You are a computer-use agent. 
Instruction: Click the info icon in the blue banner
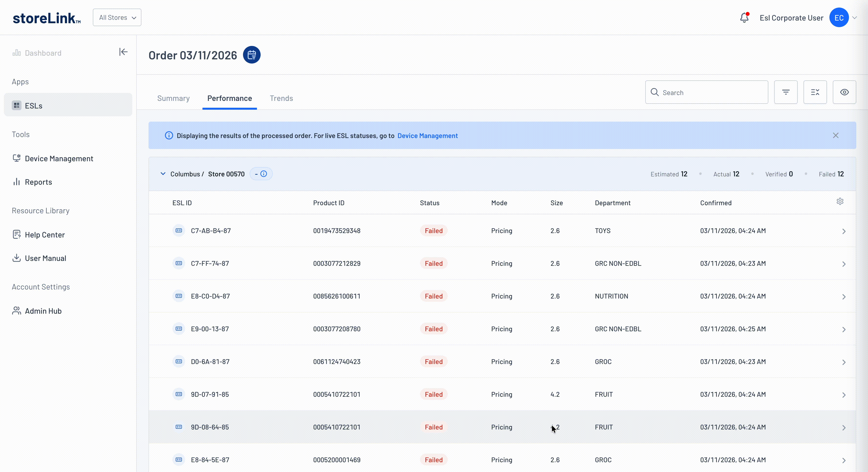169,136
